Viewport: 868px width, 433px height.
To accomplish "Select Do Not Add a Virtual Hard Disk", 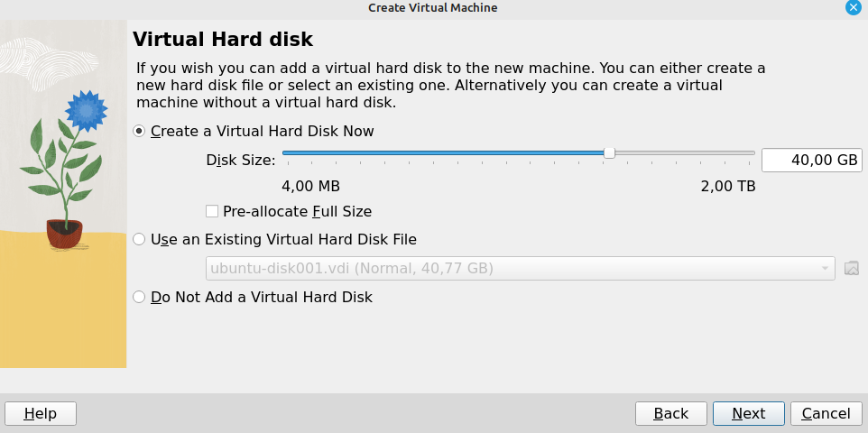I will click(139, 297).
